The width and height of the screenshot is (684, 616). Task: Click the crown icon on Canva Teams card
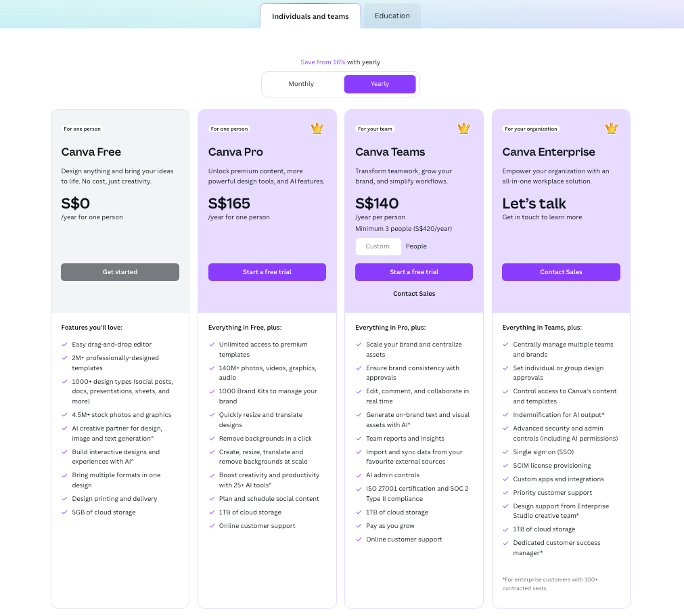[x=463, y=129]
